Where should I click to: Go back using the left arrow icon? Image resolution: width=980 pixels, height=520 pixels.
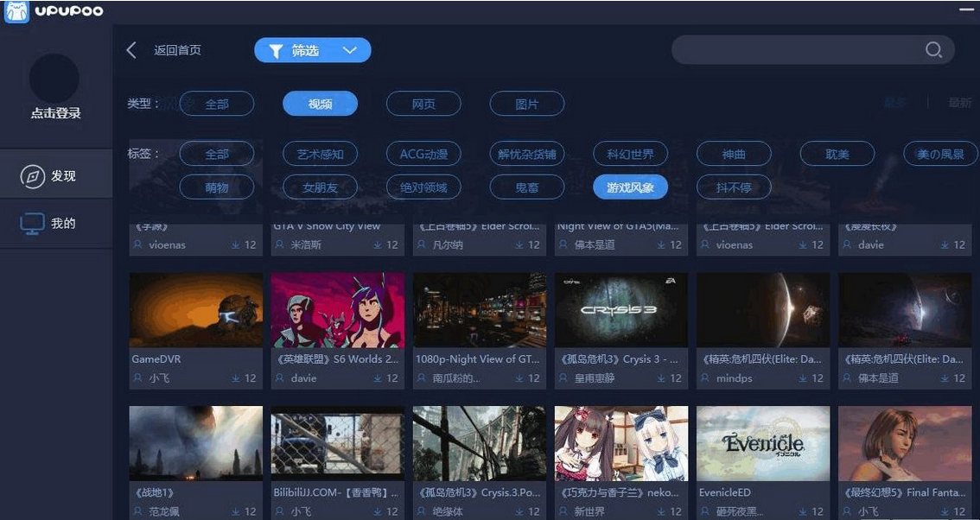[131, 50]
